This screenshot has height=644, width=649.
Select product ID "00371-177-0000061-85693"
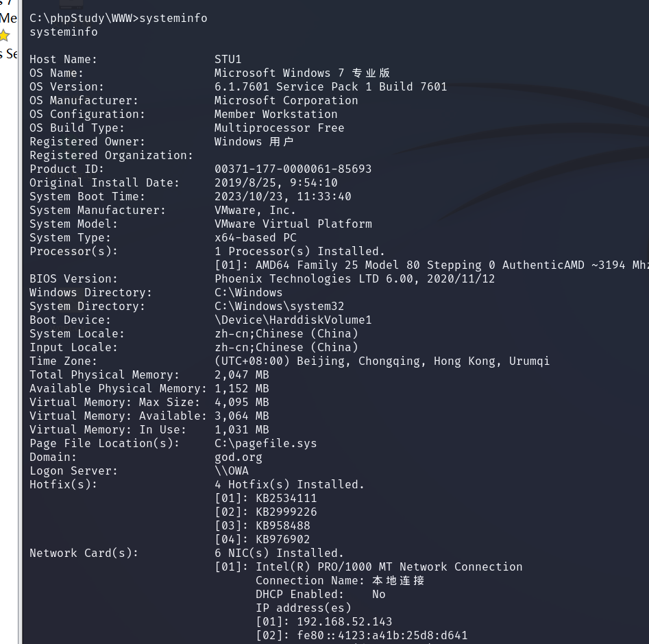pyautogui.click(x=293, y=169)
